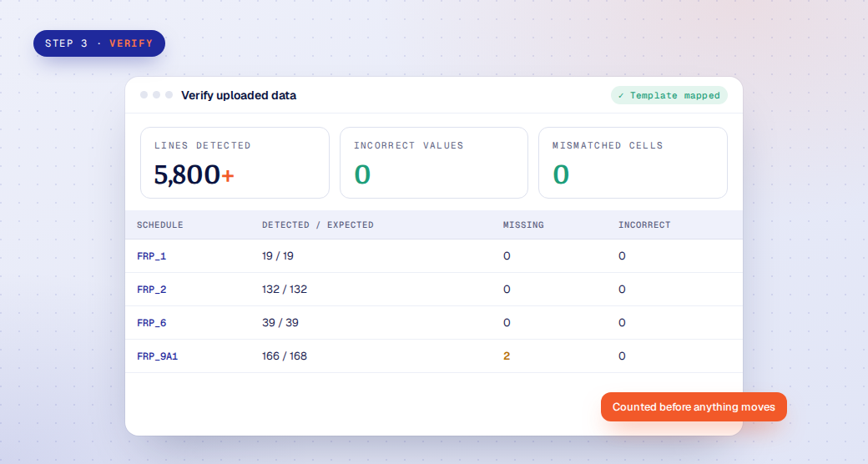The width and height of the screenshot is (868, 464).
Task: Click the Counted before anything moves button
Action: click(x=694, y=407)
